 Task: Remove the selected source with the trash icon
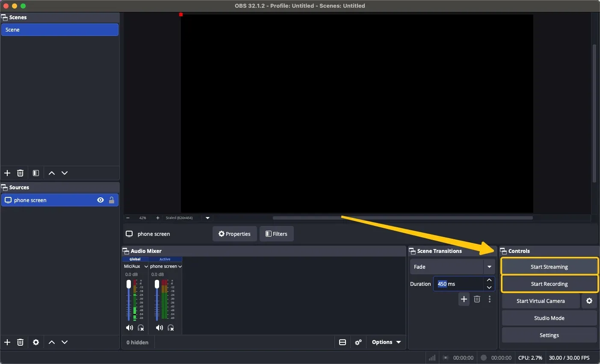click(x=20, y=342)
